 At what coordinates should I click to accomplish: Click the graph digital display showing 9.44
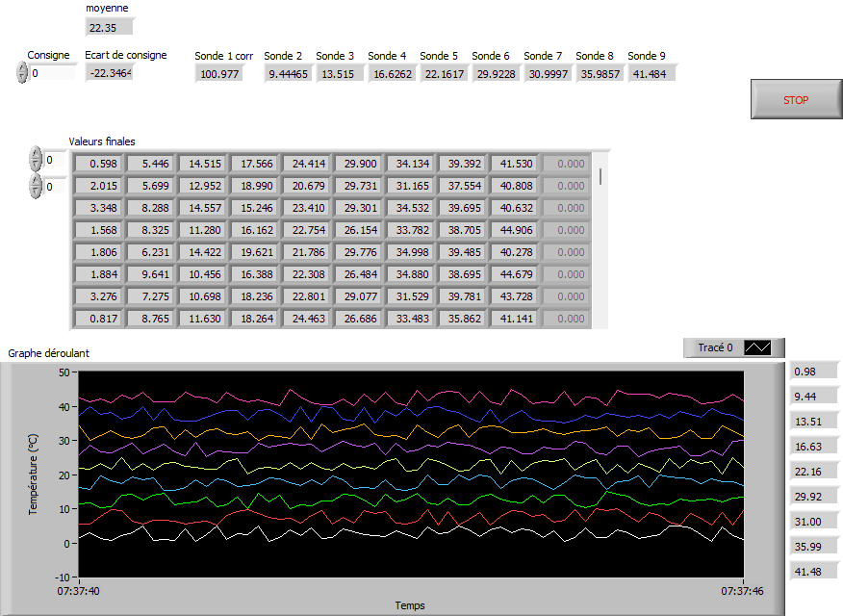pos(813,397)
